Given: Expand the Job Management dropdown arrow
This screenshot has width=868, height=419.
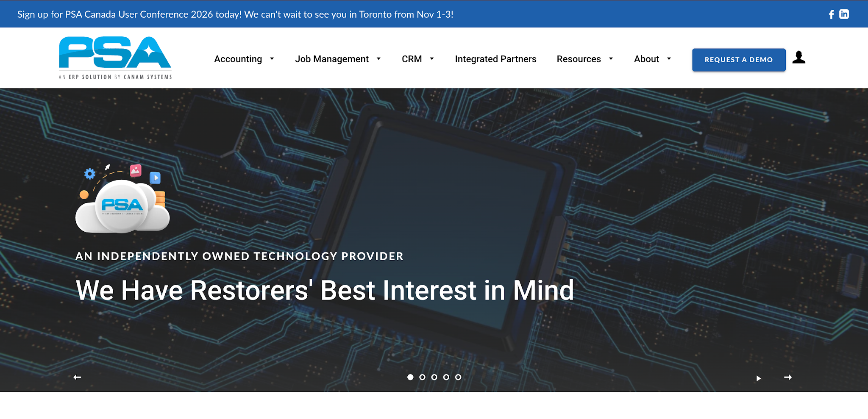Looking at the screenshot, I should click(379, 59).
